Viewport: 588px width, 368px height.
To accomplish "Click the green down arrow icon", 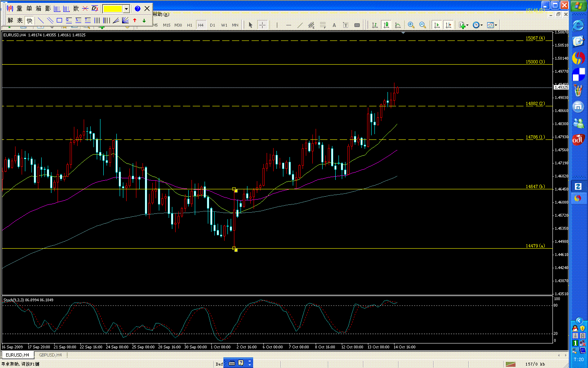I will (144, 20).
